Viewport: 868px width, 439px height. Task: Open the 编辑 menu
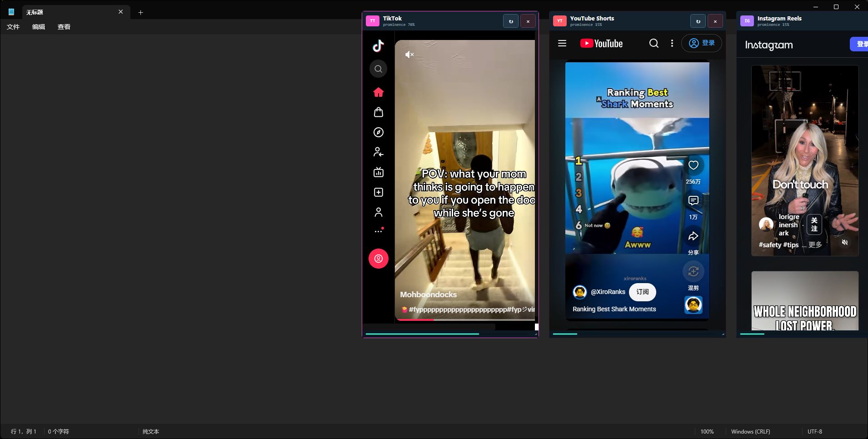point(39,27)
